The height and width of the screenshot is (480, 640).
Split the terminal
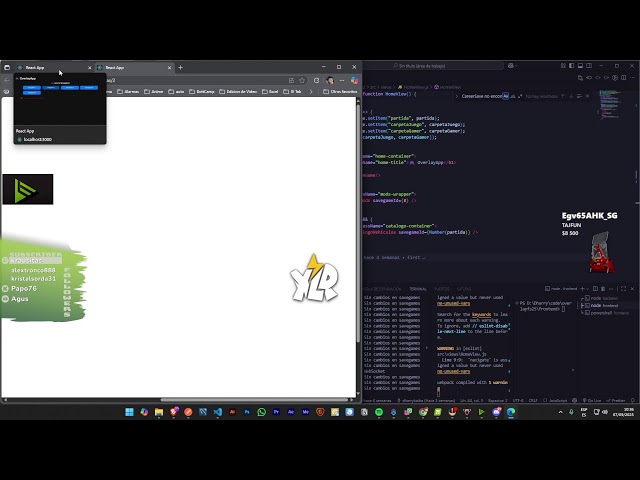coord(595,289)
